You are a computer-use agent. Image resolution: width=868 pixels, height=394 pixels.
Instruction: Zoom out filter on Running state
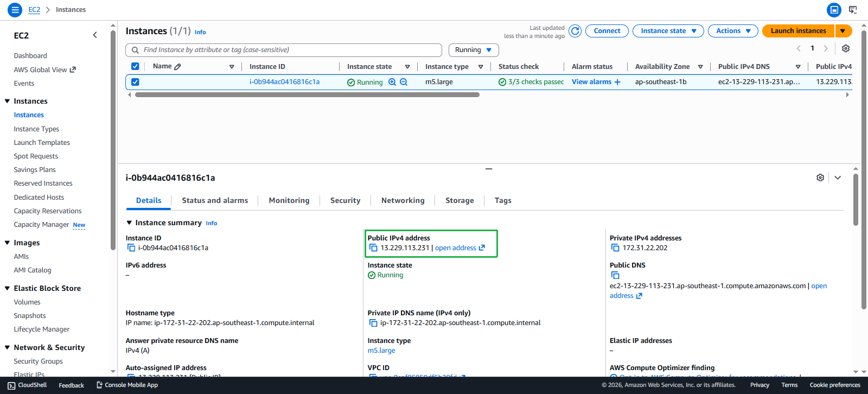[x=404, y=82]
